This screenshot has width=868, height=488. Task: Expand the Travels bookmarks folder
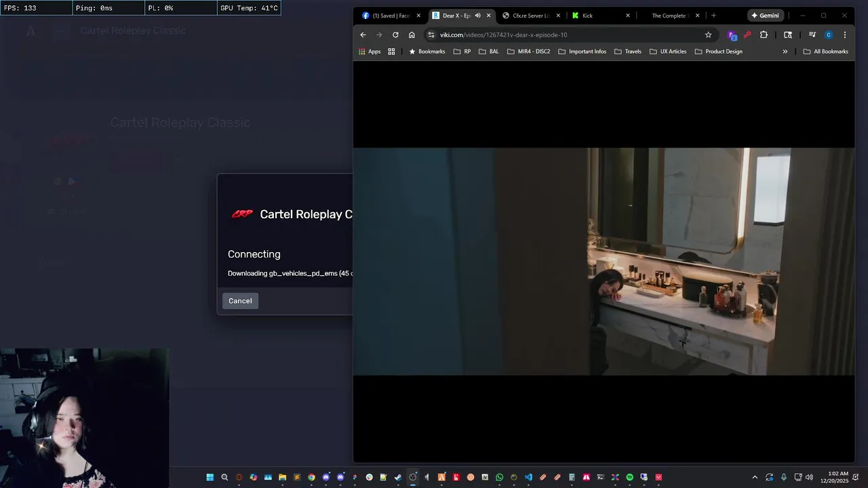(x=627, y=52)
